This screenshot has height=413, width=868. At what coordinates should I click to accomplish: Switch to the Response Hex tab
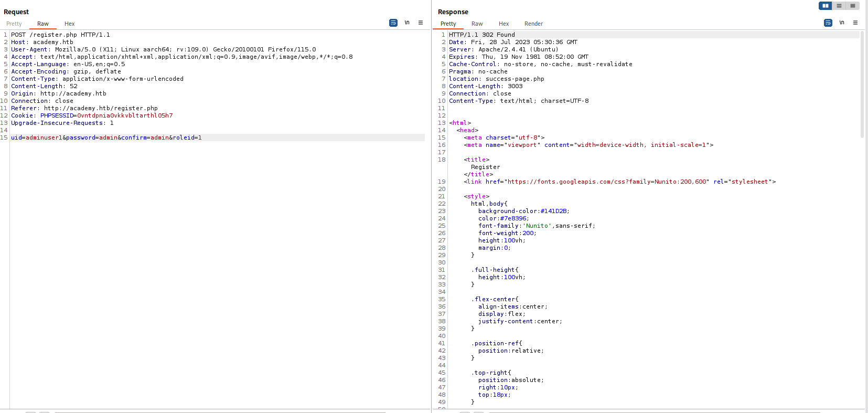(x=504, y=24)
